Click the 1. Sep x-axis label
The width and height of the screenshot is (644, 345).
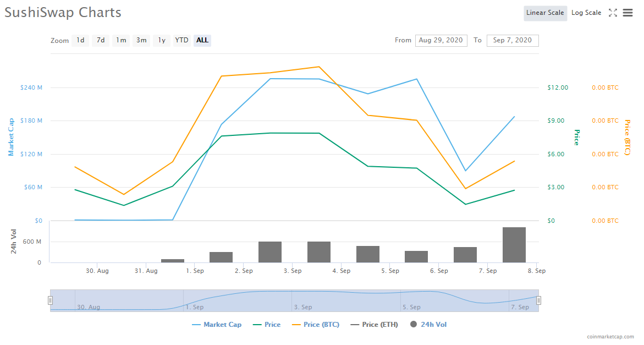195,271
